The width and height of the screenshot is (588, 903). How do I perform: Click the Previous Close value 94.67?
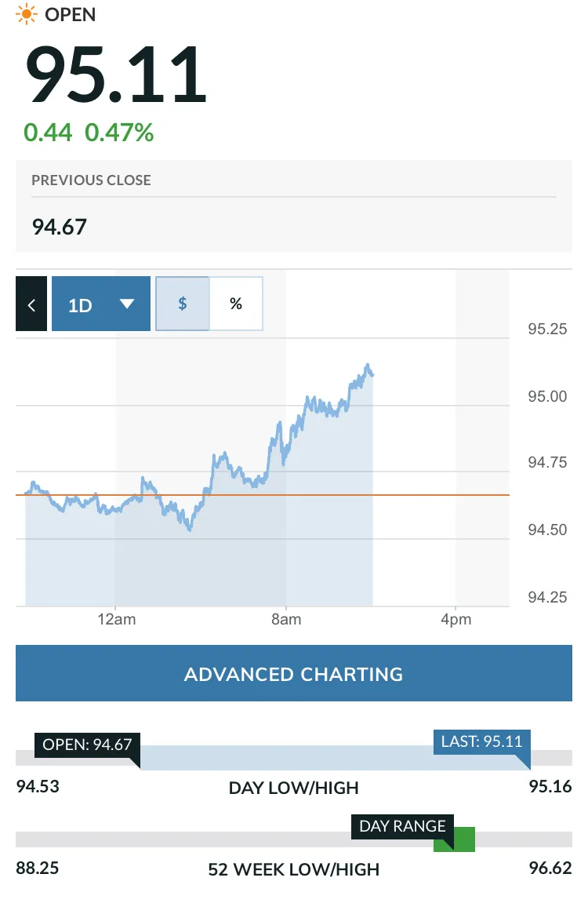(60, 227)
